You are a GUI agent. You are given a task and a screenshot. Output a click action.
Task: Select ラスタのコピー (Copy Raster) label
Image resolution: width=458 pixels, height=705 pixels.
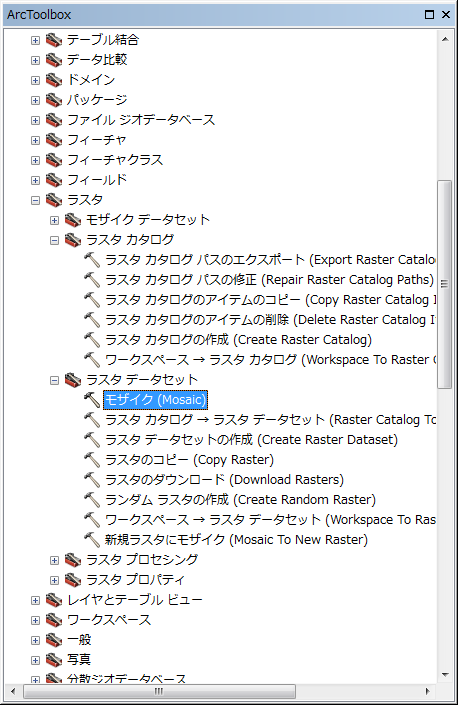pos(189,460)
